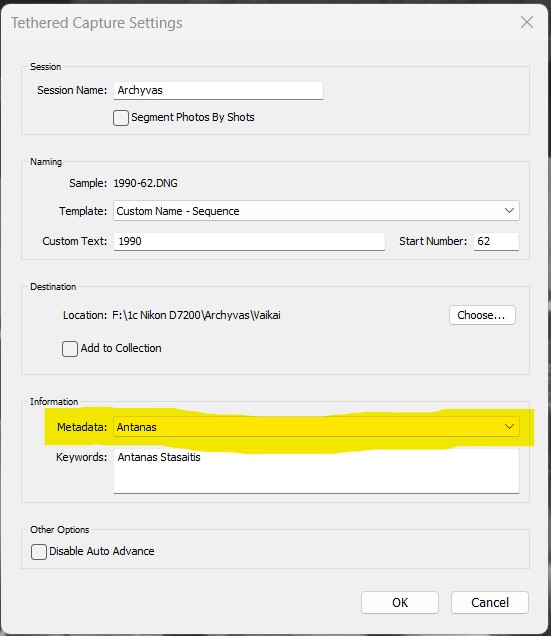Open the Template dropdown list
Screen dimensions: 551x636
coord(316,211)
